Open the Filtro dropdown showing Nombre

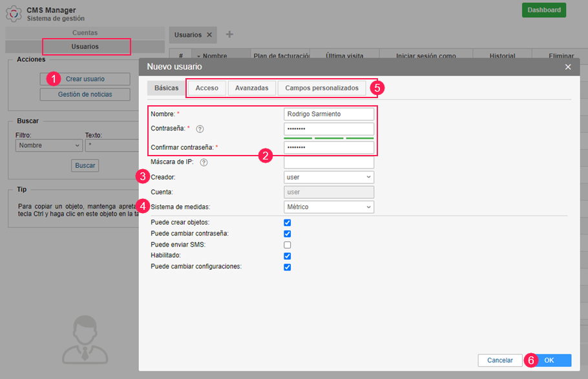pyautogui.click(x=48, y=146)
